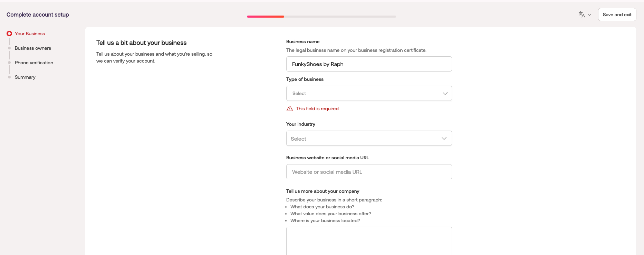The height and width of the screenshot is (255, 644).
Task: Click the Business owners step dot
Action: tap(9, 48)
